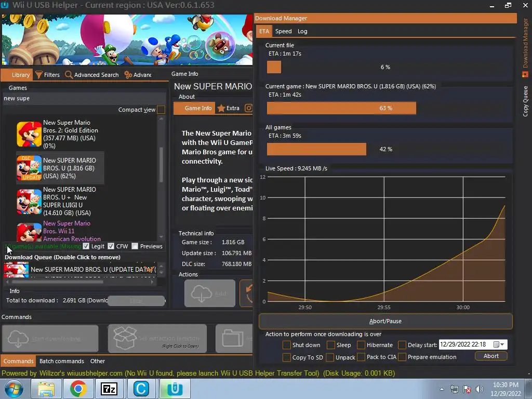Open the Download Manager side panel icon

[x=525, y=74]
